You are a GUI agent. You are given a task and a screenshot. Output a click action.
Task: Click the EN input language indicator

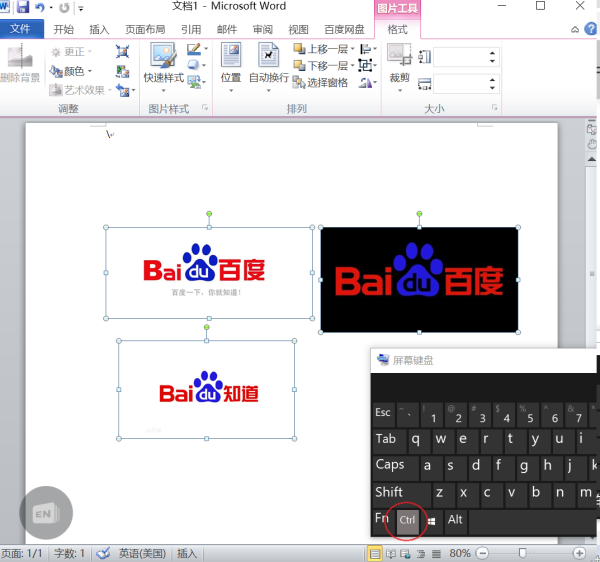tap(46, 513)
